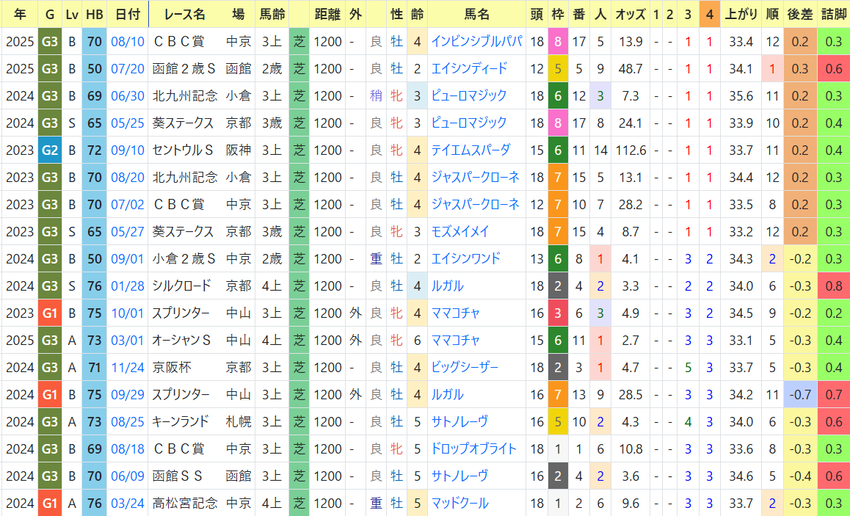This screenshot has height=516, width=850.
Task: Sort by the Lv column header
Action: pyautogui.click(x=72, y=14)
